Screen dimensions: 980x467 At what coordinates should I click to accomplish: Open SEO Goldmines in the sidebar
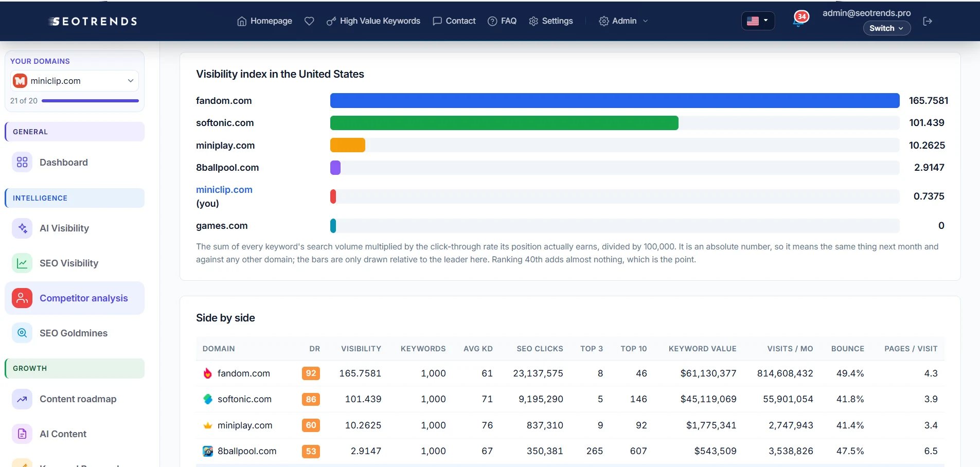coord(75,333)
